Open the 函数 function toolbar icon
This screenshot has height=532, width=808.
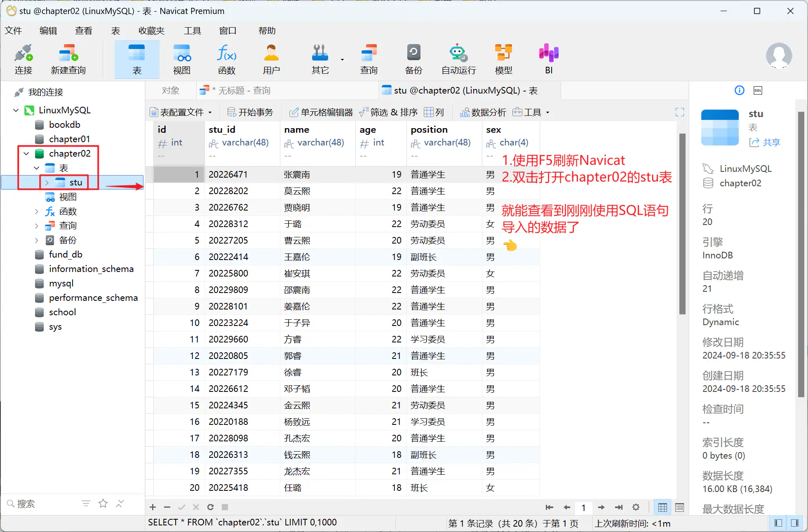click(227, 59)
